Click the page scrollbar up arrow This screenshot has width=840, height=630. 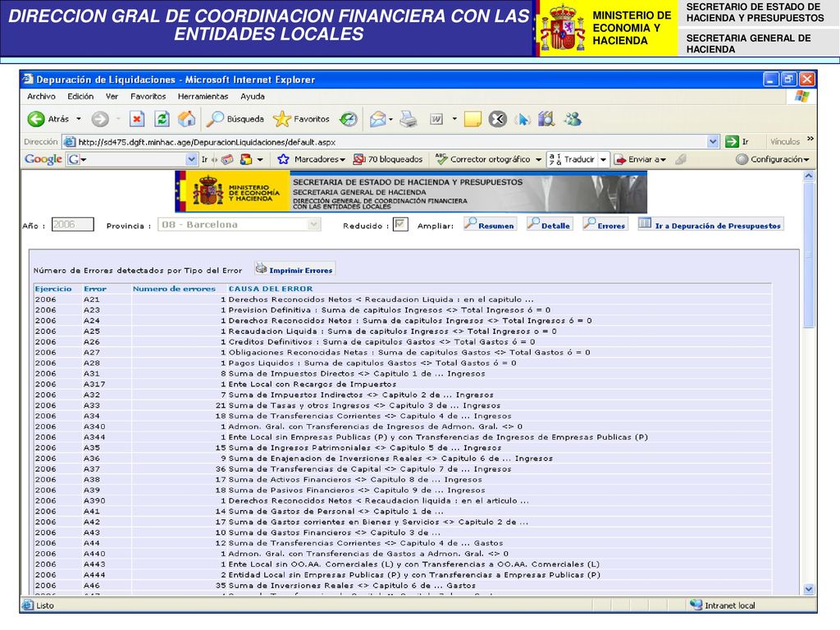click(x=809, y=176)
